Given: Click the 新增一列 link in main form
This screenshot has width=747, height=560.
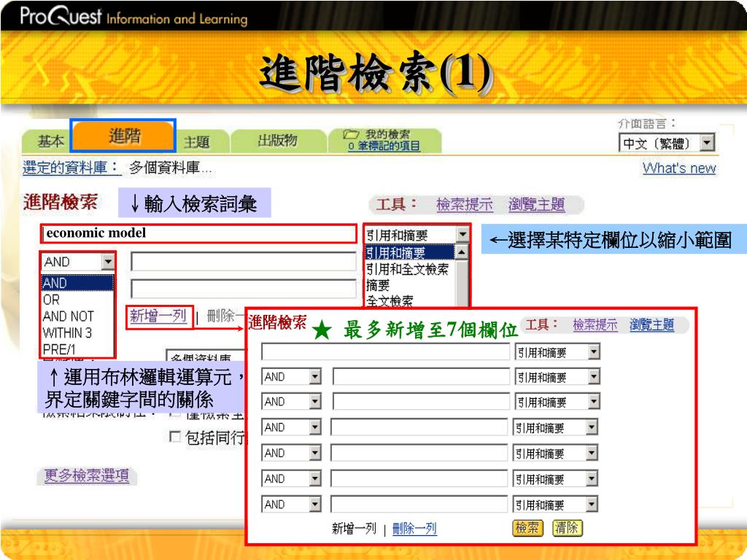Looking at the screenshot, I should click(158, 316).
